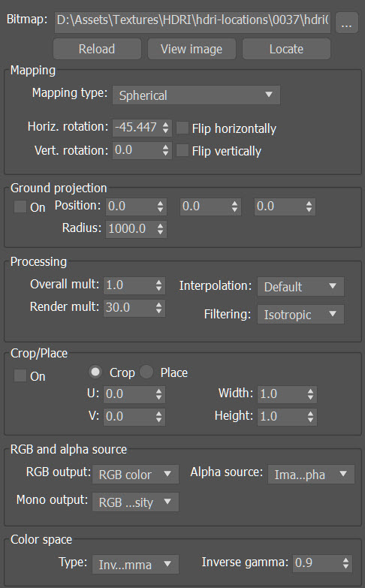Select the Place radio button
Viewport: 365px width, 588px height.
click(x=146, y=372)
